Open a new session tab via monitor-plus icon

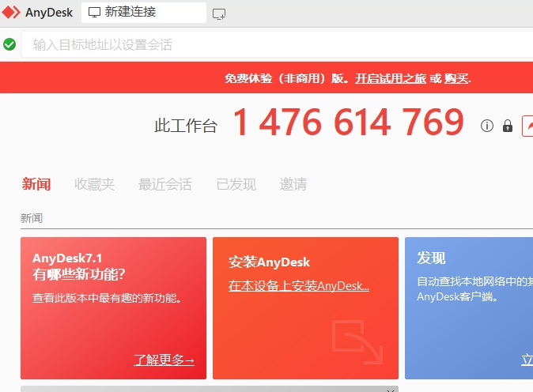click(218, 14)
